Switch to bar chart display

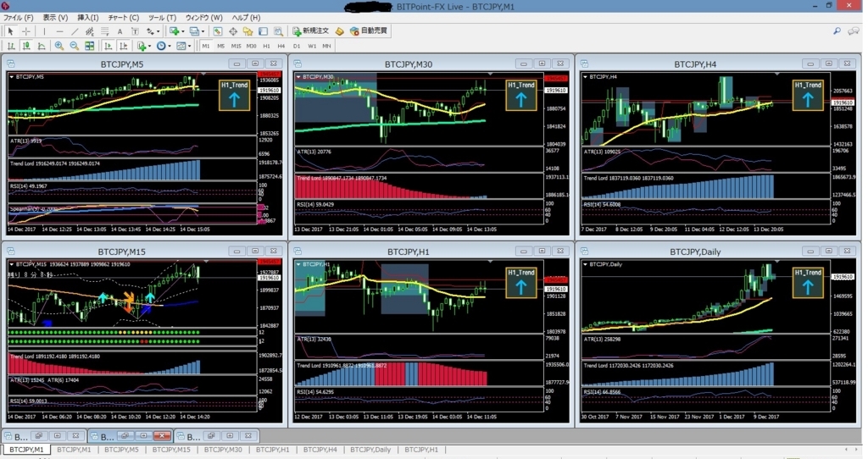[x=10, y=46]
